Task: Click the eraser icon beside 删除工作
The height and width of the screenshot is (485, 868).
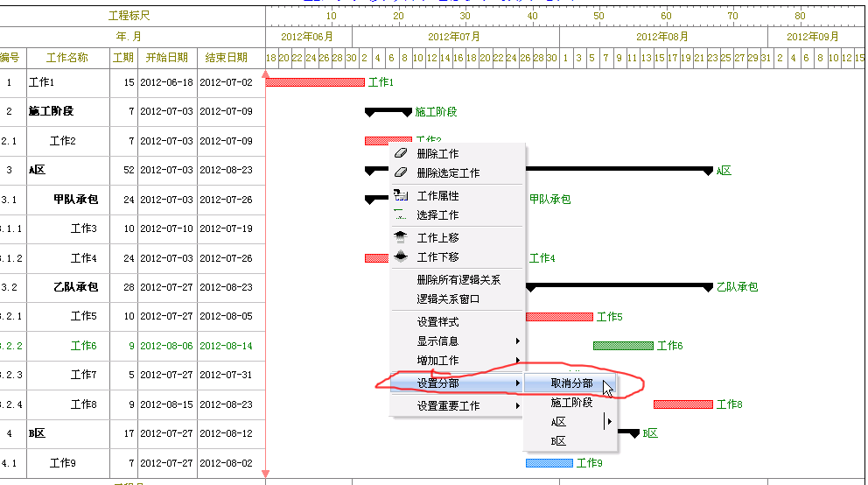Action: 401,153
